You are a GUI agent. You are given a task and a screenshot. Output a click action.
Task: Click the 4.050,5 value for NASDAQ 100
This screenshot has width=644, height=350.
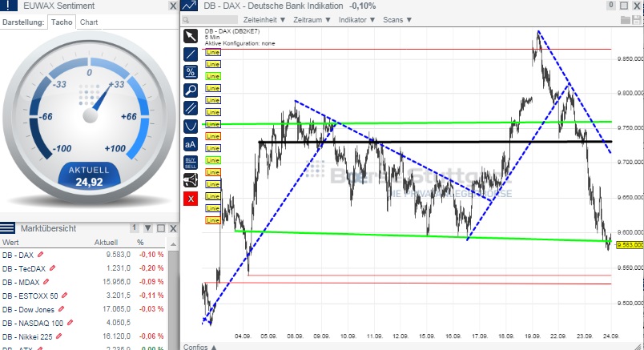(119, 323)
